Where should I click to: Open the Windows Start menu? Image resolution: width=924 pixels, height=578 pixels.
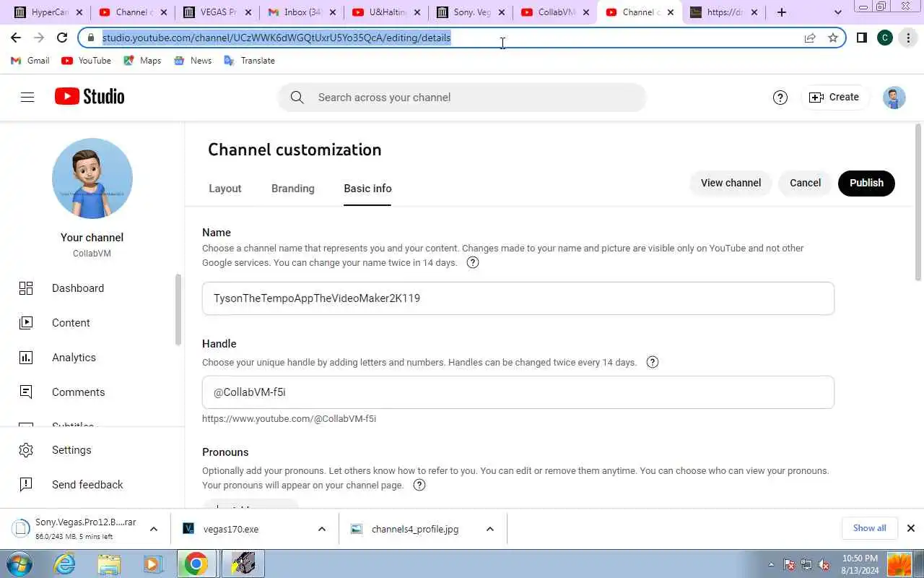click(19, 564)
